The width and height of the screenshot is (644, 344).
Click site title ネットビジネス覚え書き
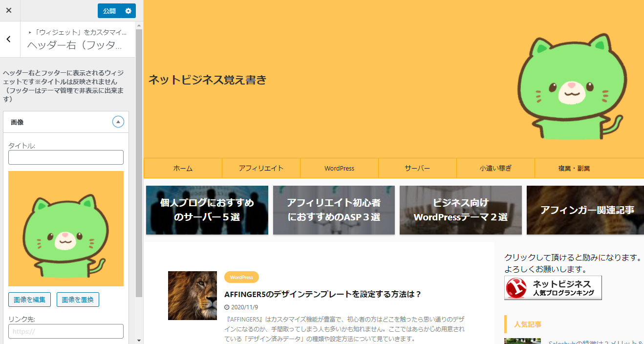[x=208, y=80]
